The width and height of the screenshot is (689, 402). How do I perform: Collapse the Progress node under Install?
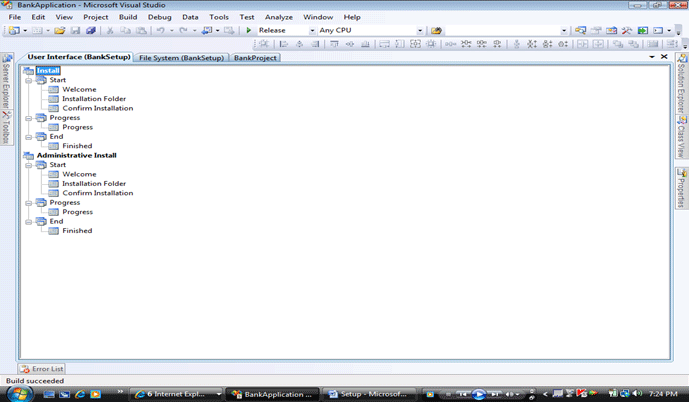[x=29, y=118]
